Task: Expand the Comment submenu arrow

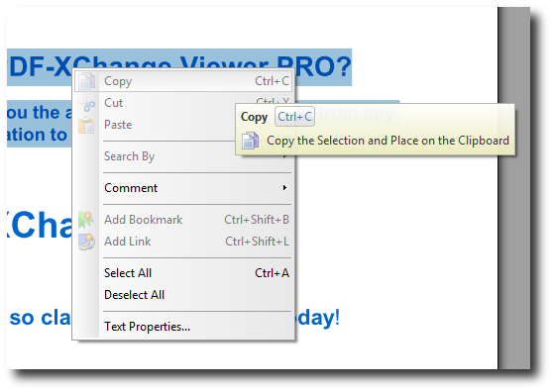Action: (284, 188)
